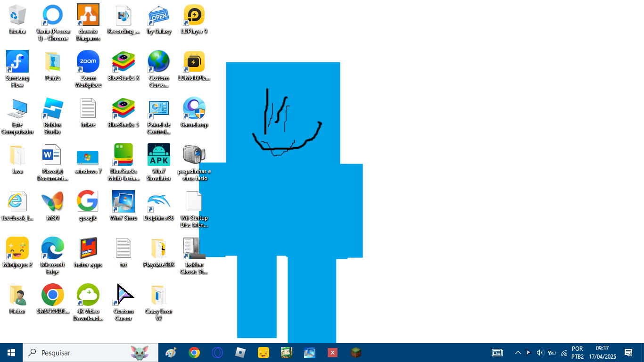644x362 pixels.
Task: Select the BlueStacks X desktop icon
Action: [124, 66]
